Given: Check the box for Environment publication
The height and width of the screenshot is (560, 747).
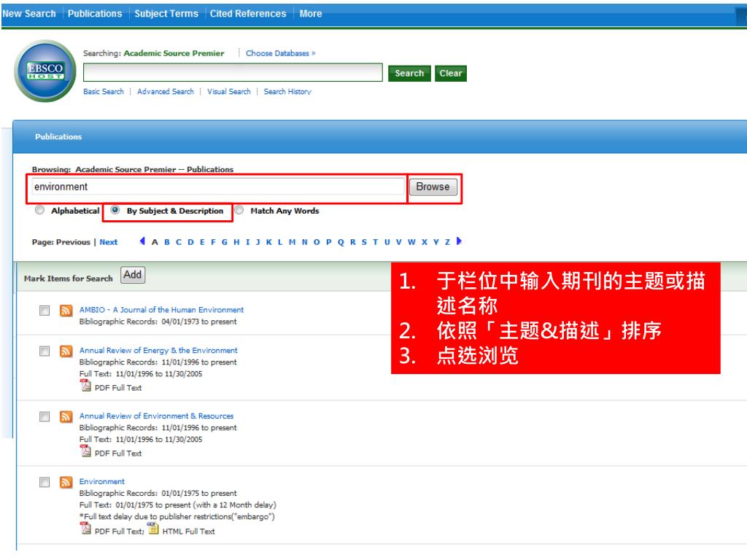Looking at the screenshot, I should (44, 483).
